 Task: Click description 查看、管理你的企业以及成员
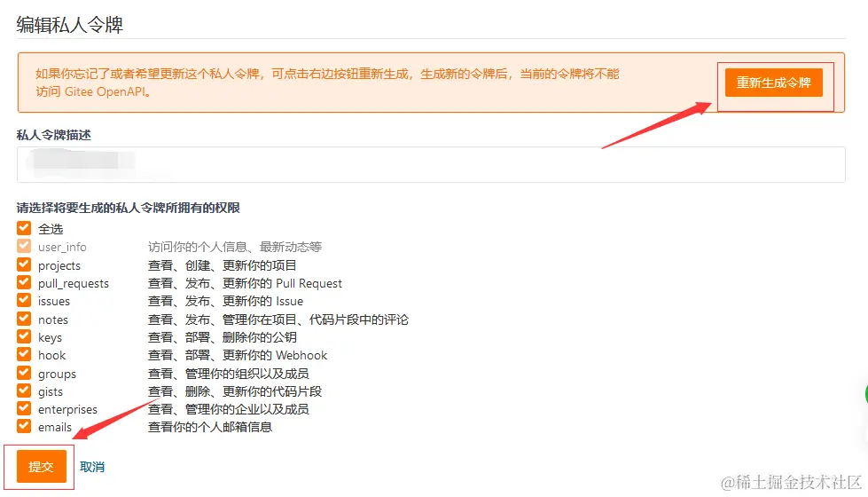(228, 409)
